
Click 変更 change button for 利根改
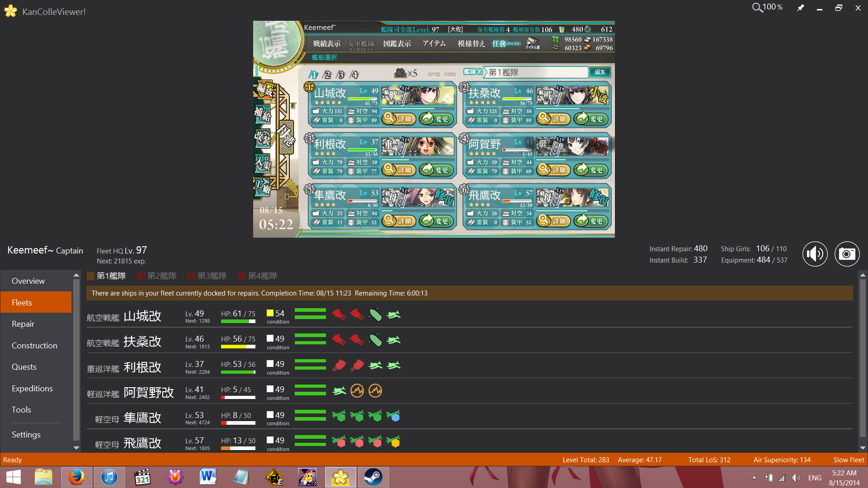pos(436,170)
